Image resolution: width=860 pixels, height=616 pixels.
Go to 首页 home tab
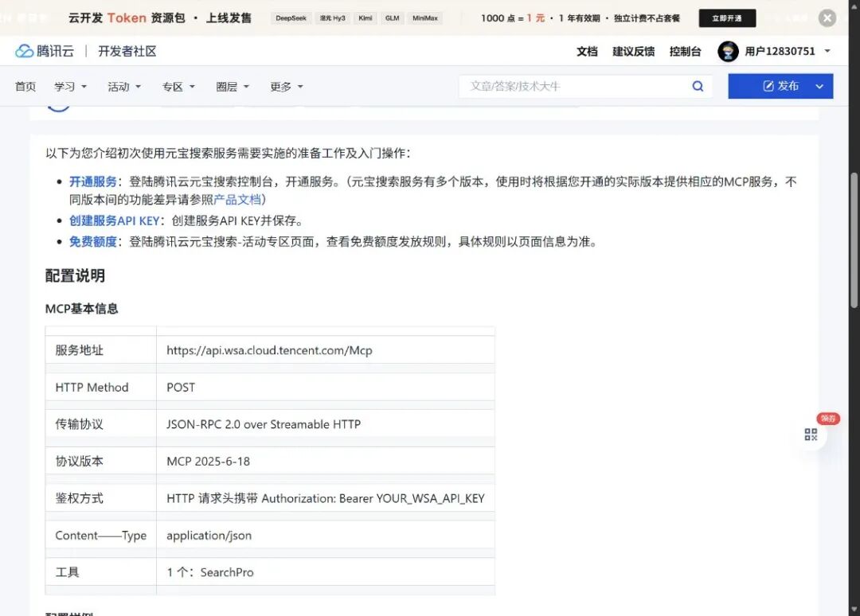pyautogui.click(x=25, y=87)
